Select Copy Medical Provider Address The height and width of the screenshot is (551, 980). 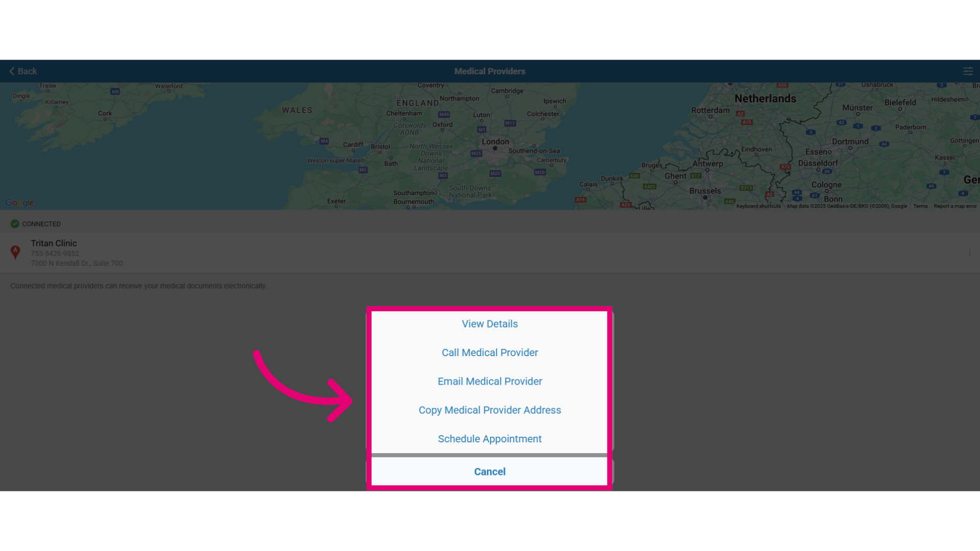489,410
